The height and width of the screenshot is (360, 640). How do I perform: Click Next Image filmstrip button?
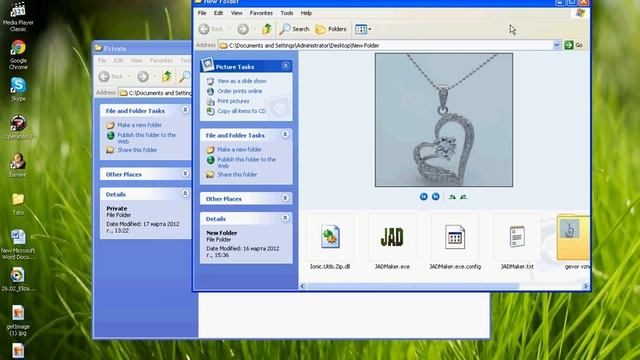click(x=436, y=197)
